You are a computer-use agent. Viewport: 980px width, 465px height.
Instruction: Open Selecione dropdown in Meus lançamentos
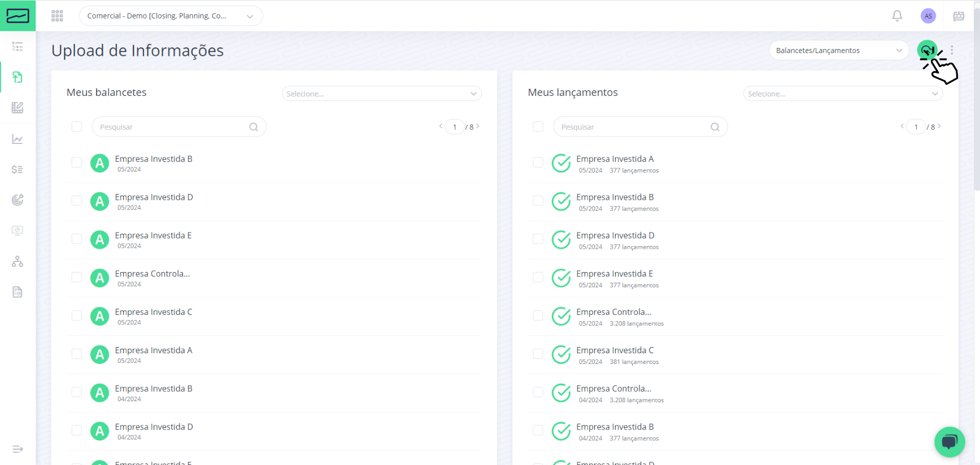pos(843,94)
